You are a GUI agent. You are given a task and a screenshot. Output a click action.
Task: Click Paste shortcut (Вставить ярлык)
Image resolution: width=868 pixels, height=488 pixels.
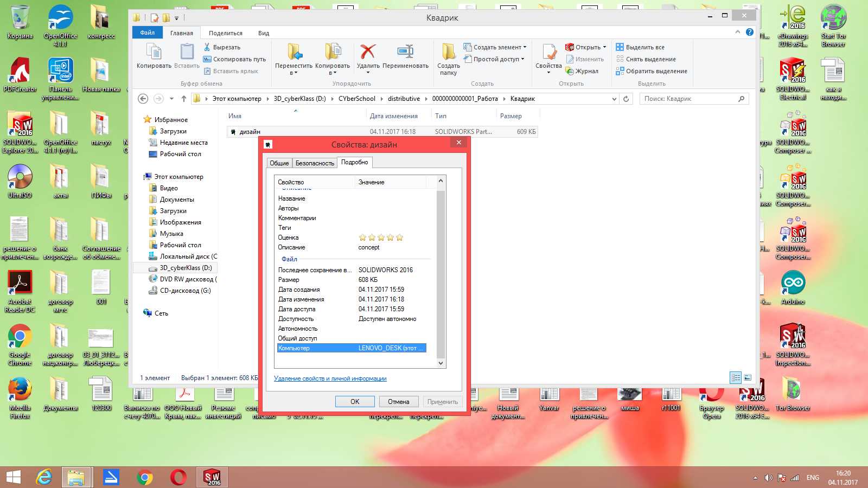tap(231, 71)
